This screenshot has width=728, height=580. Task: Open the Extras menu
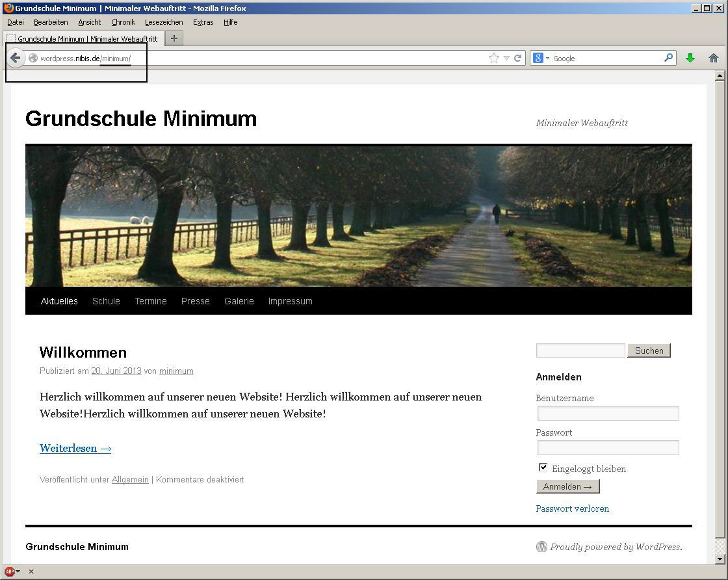point(203,22)
